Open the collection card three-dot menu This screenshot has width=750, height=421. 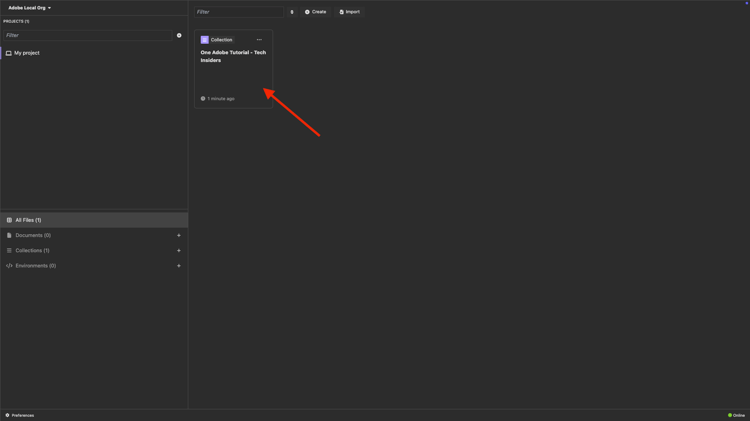click(x=259, y=40)
